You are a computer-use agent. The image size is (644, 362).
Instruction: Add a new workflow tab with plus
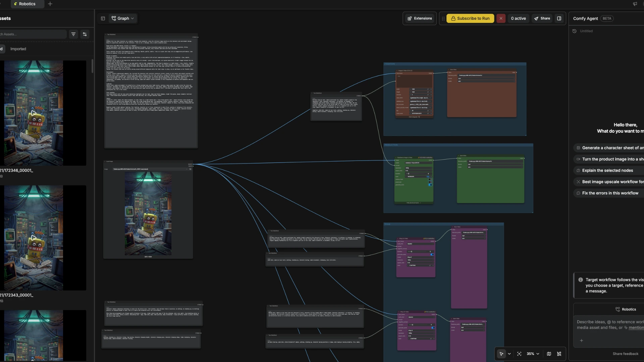50,4
